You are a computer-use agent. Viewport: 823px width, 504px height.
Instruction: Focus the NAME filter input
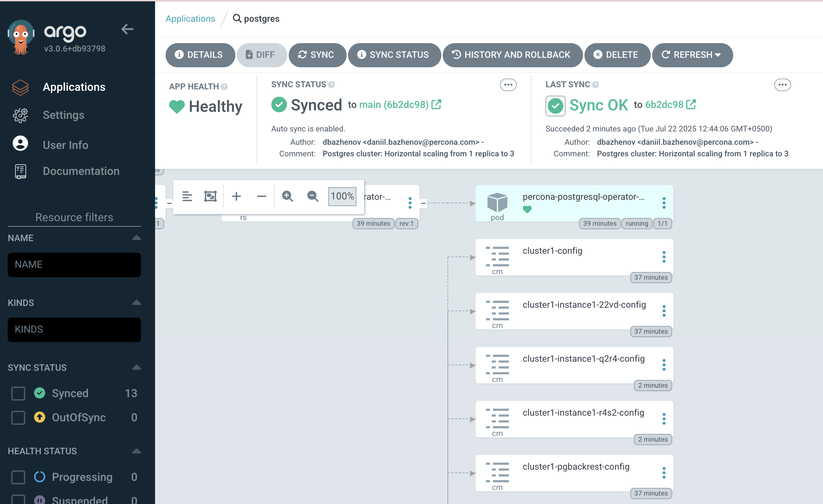74,265
